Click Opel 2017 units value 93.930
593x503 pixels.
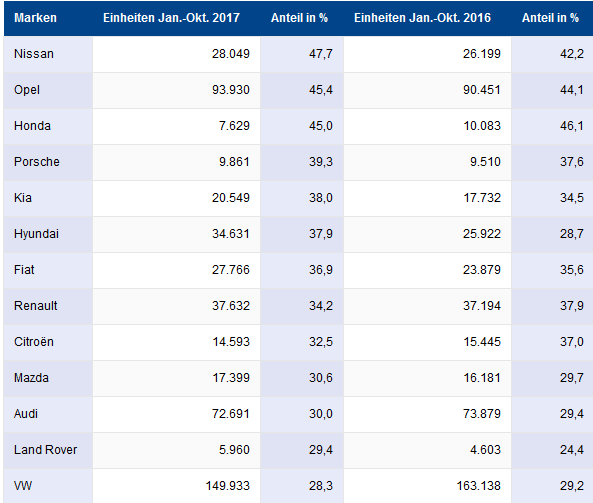pyautogui.click(x=231, y=90)
